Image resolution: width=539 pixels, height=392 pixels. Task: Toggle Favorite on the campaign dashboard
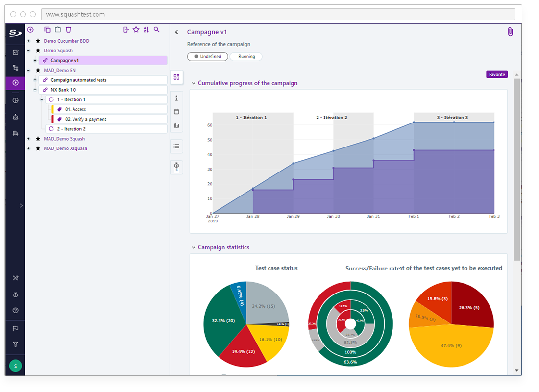[497, 74]
